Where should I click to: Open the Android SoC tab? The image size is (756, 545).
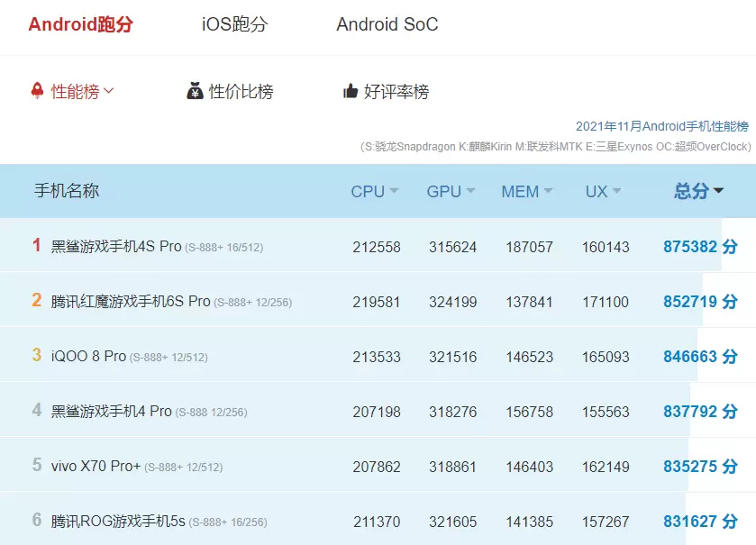tap(387, 24)
